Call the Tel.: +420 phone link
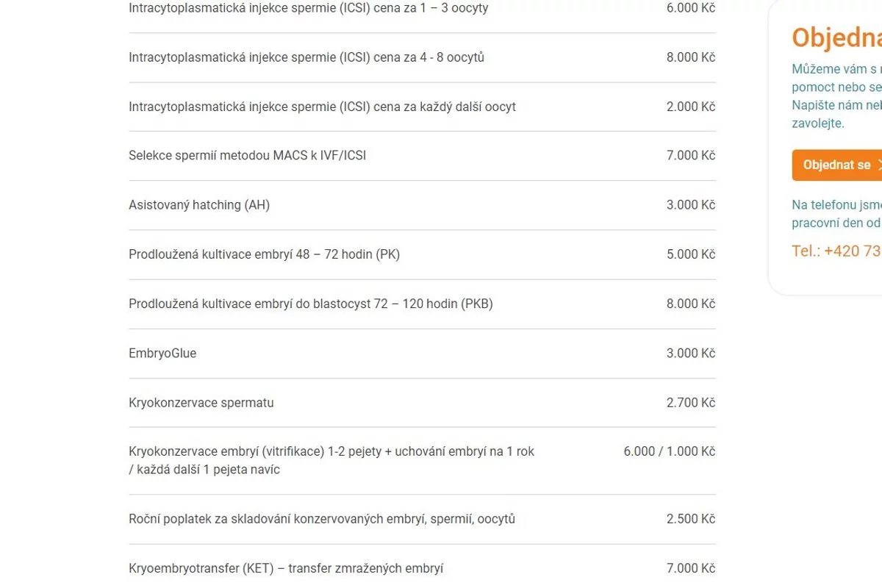 point(836,251)
